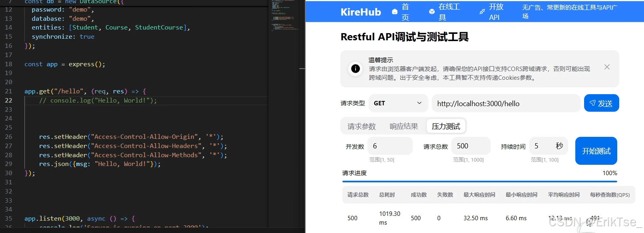Open the 在线工具 menu

coord(449,12)
